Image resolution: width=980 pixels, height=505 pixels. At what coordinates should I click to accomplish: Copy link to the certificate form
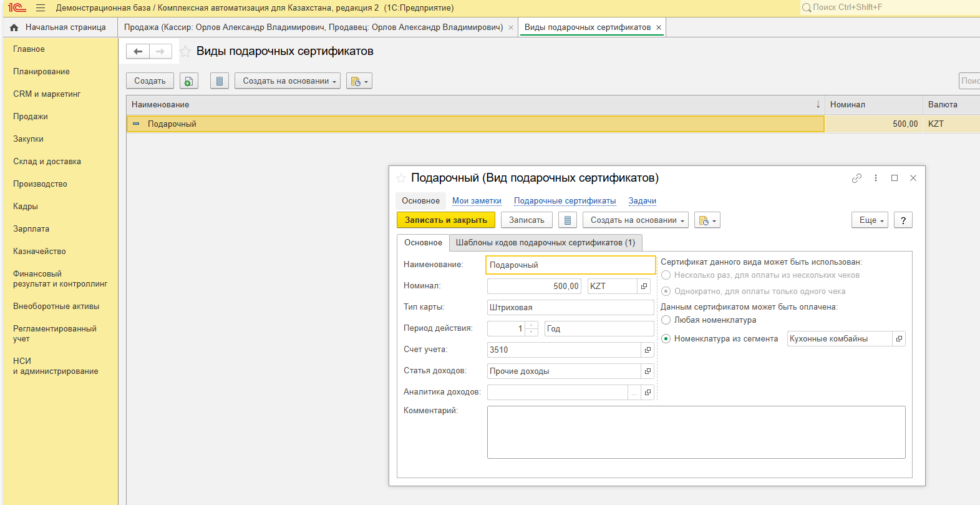856,178
